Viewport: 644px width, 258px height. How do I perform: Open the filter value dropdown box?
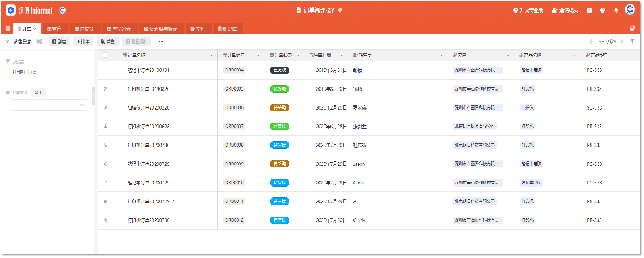49,105
